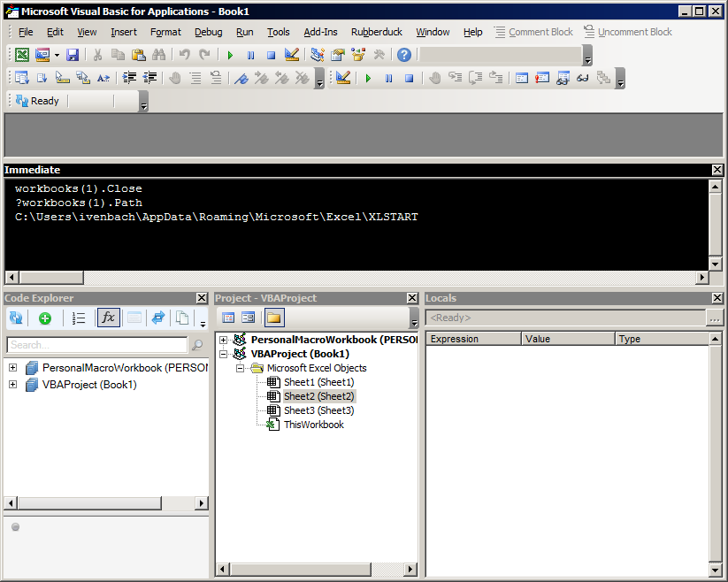Viewport: 728px width, 582px height.
Task: Click Reset stop icon in Debug toolbar
Action: [x=409, y=78]
